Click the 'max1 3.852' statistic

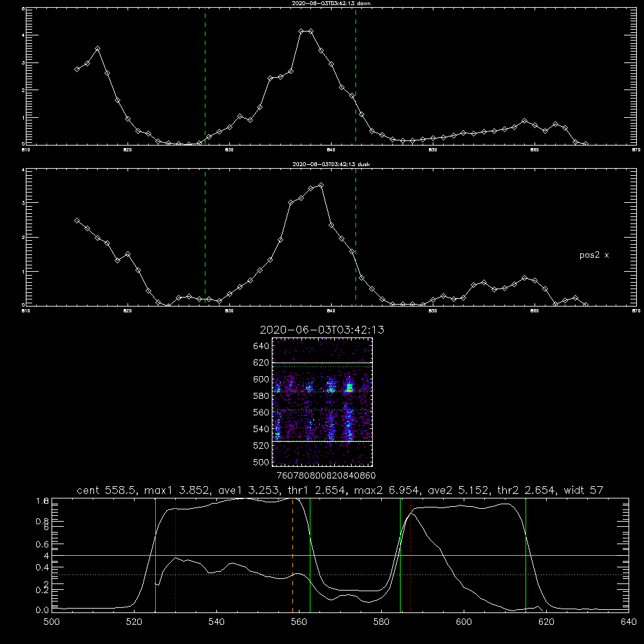click(x=177, y=490)
